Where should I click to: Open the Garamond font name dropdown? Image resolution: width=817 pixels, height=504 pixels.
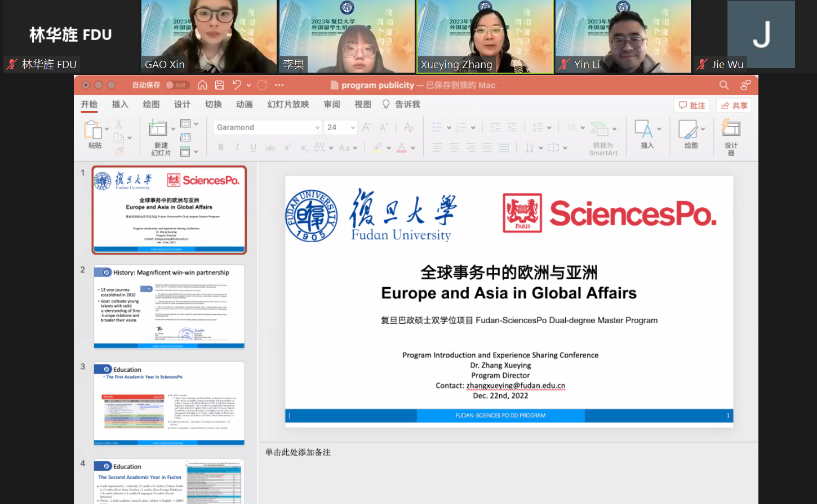point(317,128)
